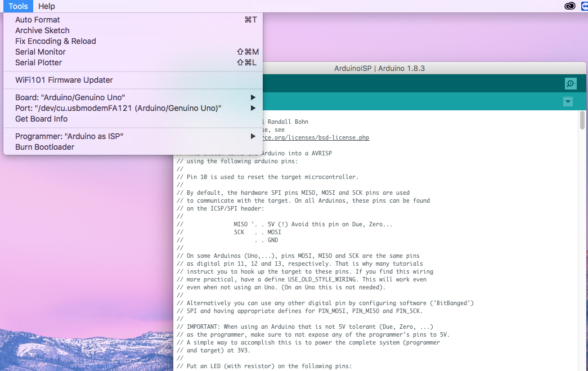Click the Creative Cloud menu bar icon
Image resolution: width=588 pixels, height=371 pixels.
[x=569, y=6]
